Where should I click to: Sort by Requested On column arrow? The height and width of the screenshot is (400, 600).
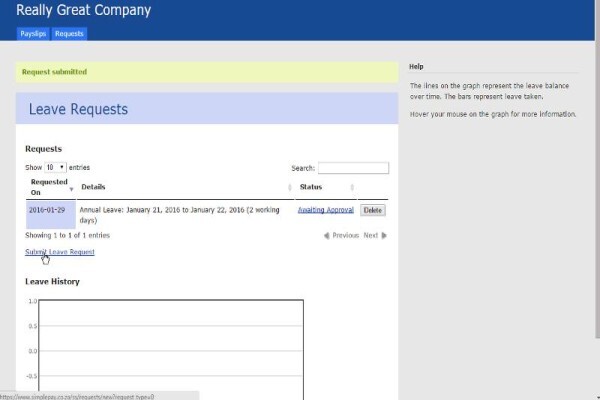coord(71,189)
